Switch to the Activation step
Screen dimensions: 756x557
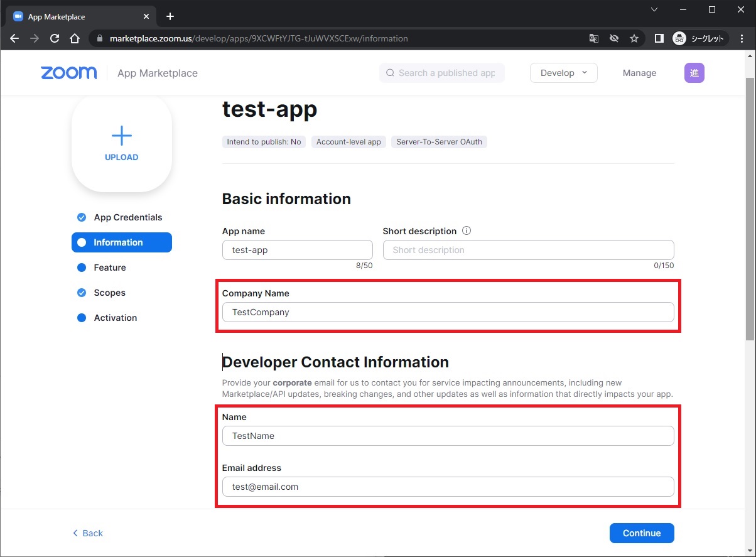click(x=115, y=318)
